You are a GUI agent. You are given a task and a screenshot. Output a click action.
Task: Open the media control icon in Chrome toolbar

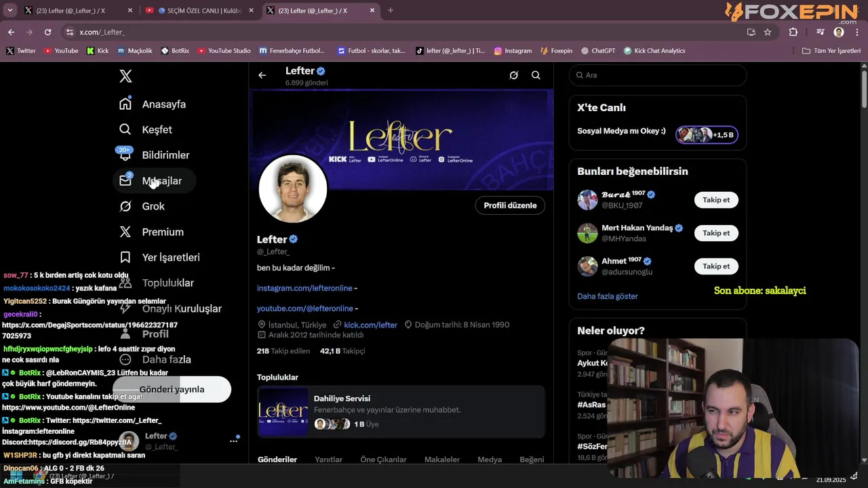pos(821,32)
